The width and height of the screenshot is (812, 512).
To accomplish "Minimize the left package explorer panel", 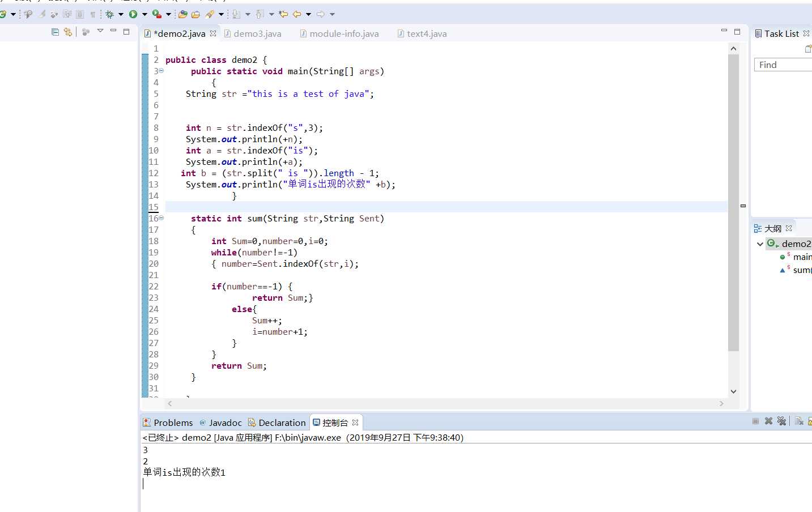I will tap(113, 31).
